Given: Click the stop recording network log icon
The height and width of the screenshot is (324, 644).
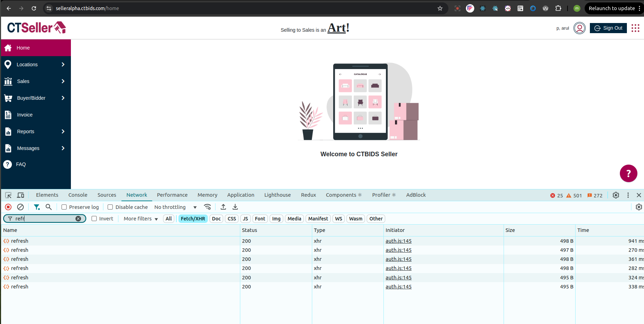Looking at the screenshot, I should [x=8, y=207].
